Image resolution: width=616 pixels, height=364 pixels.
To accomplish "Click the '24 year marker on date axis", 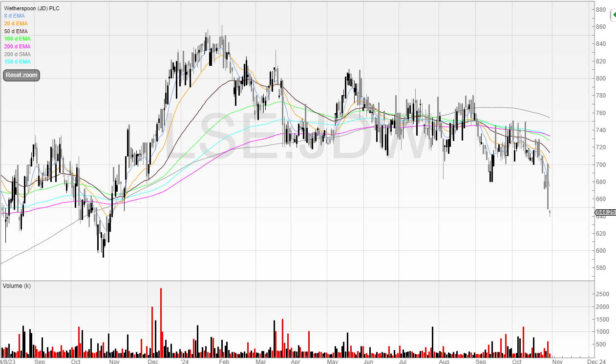I will tap(184, 362).
